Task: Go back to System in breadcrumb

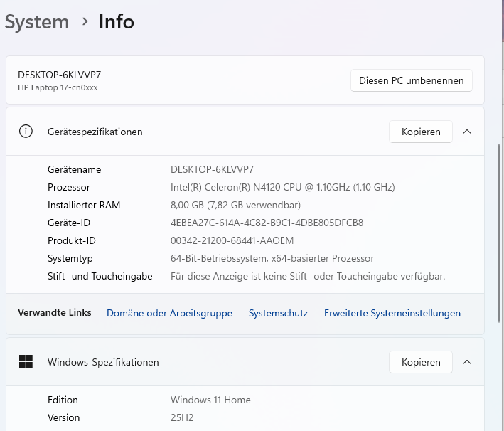Action: 37,22
